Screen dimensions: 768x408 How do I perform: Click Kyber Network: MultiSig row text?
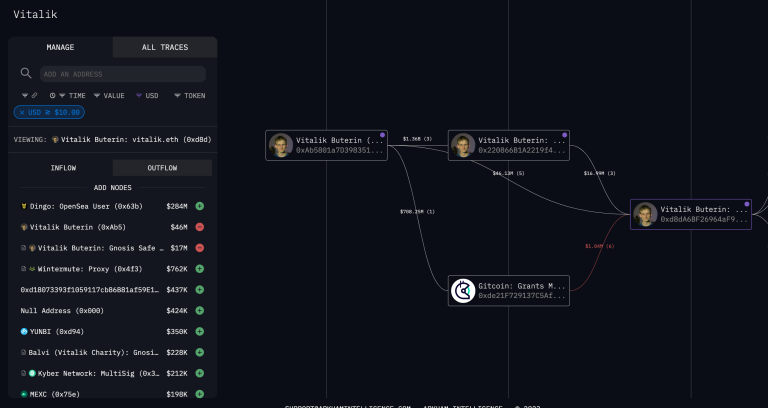[x=98, y=373]
